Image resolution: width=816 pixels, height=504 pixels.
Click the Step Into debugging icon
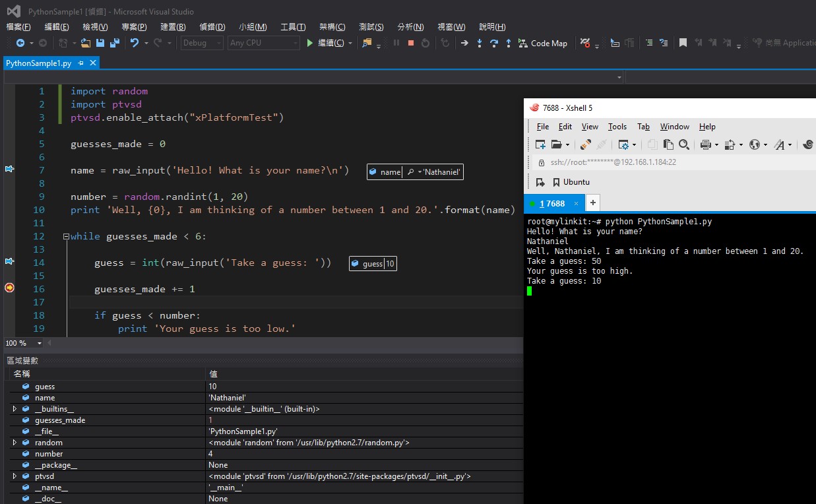pos(480,43)
